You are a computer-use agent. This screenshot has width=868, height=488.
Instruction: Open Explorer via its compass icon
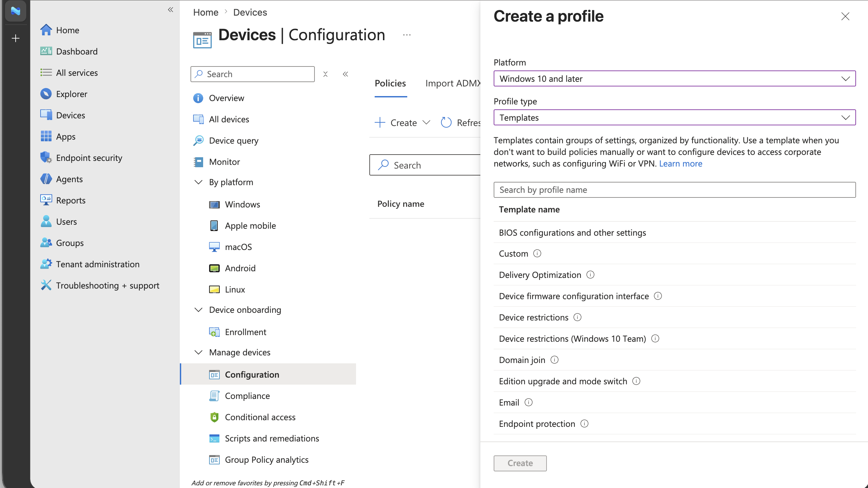tap(46, 94)
